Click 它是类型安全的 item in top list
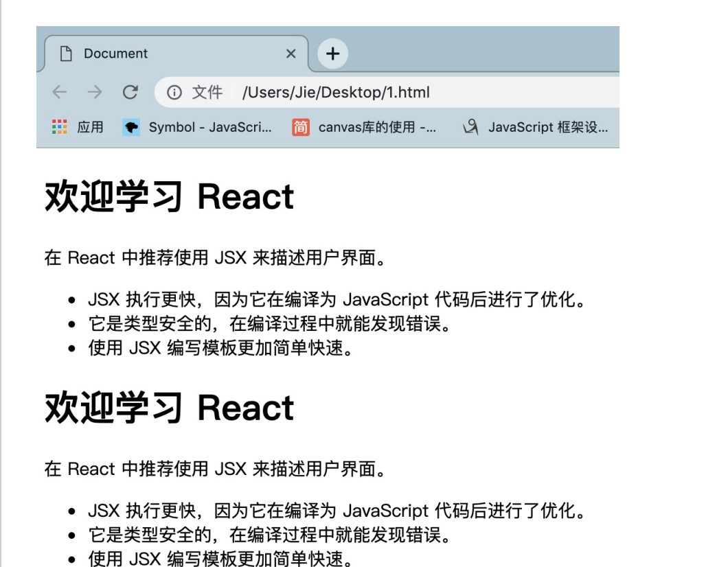Image resolution: width=728 pixels, height=567 pixels. click(x=270, y=323)
